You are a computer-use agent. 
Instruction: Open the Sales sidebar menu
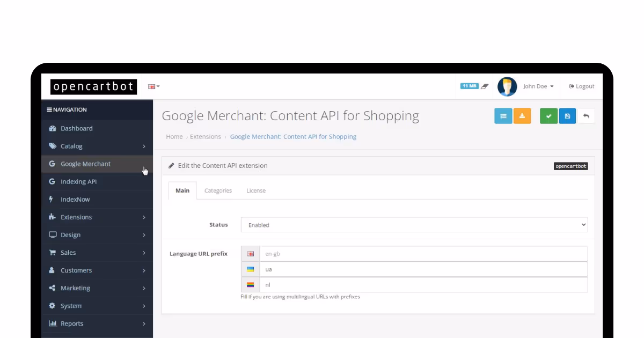[x=97, y=252]
